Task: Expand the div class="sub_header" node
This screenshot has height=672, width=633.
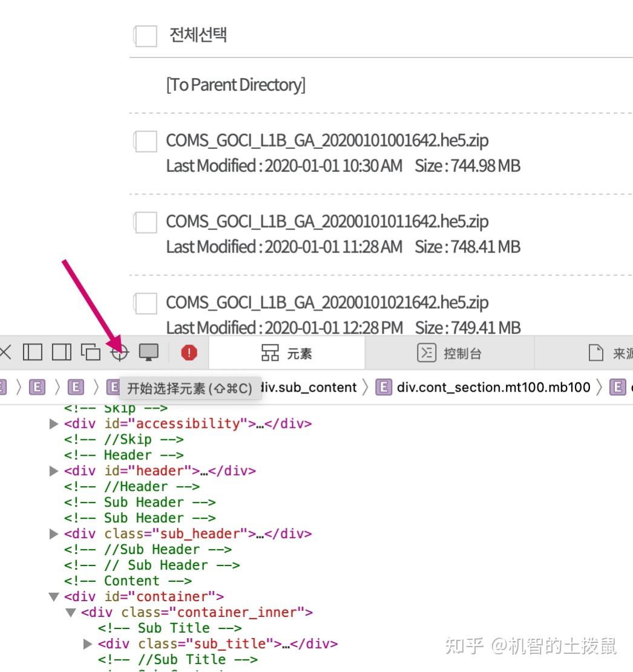Action: 53,533
